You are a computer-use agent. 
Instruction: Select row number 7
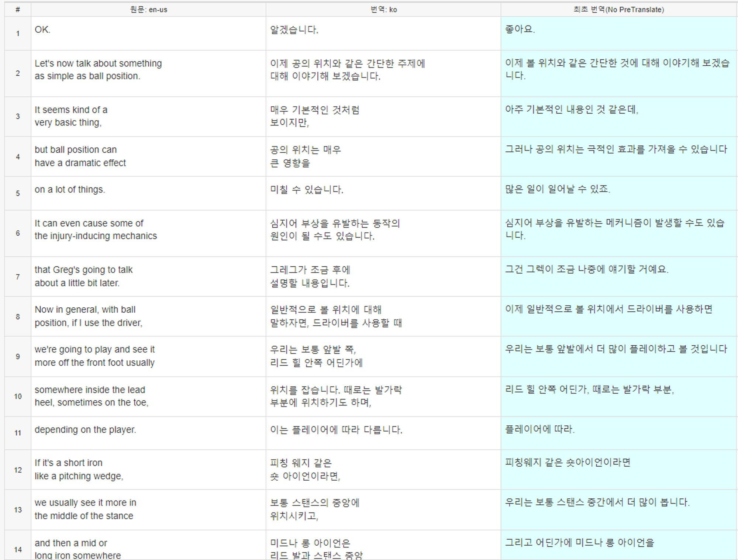pyautogui.click(x=17, y=277)
